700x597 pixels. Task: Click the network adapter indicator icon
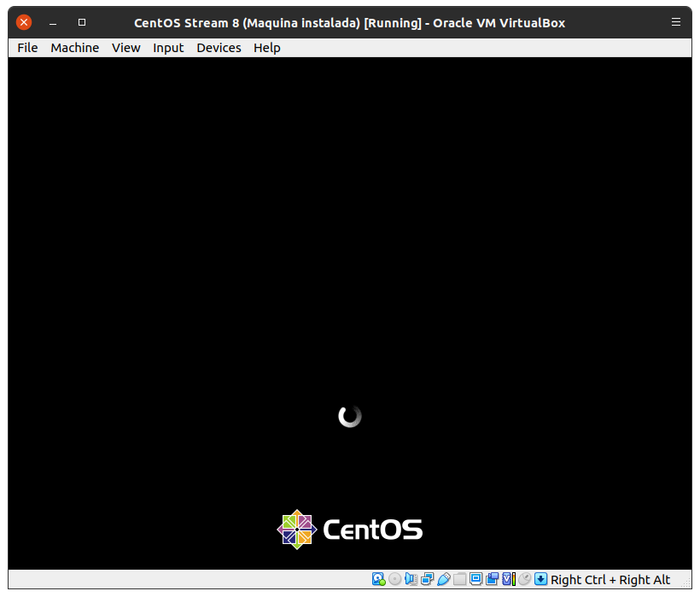coord(427,579)
